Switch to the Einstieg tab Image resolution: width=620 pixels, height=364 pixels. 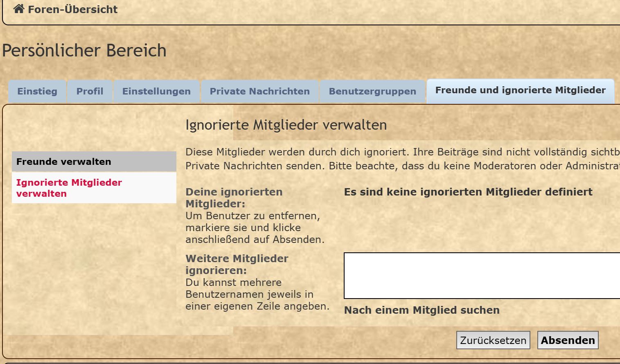(37, 91)
